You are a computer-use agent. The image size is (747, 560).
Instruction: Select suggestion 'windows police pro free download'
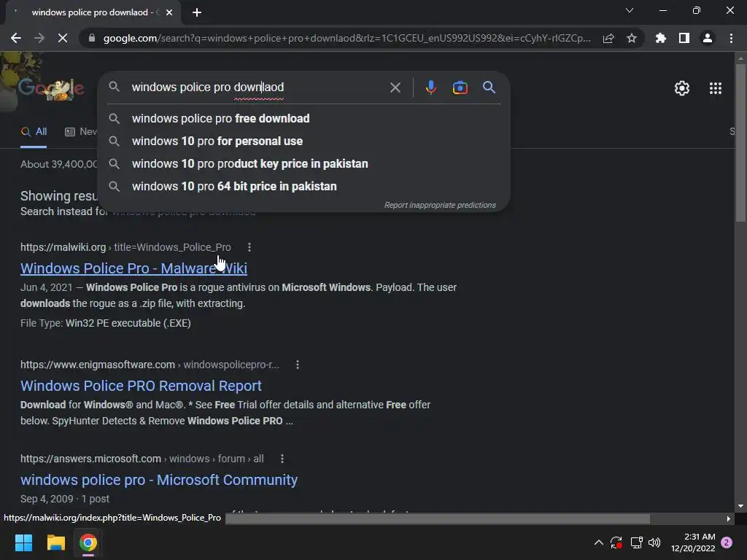(303, 119)
